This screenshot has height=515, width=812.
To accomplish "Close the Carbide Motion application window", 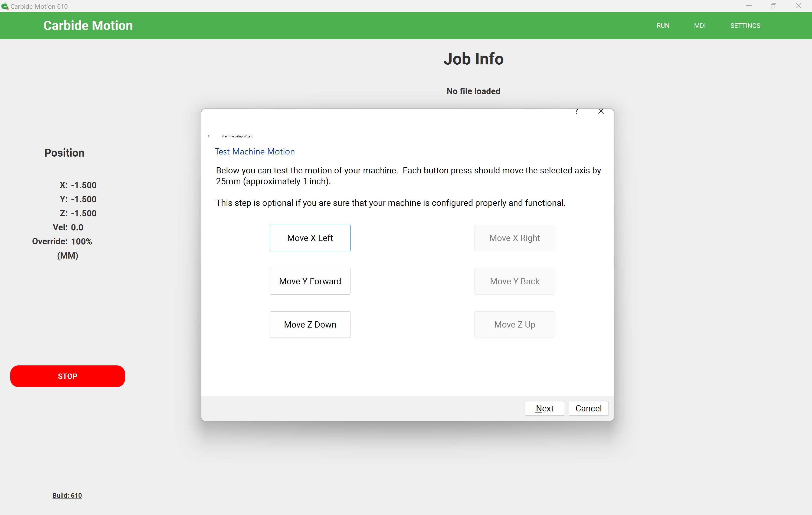I will click(798, 6).
